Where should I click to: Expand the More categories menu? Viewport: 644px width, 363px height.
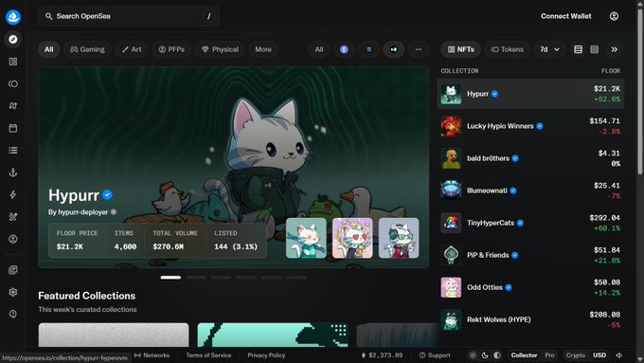click(x=263, y=49)
